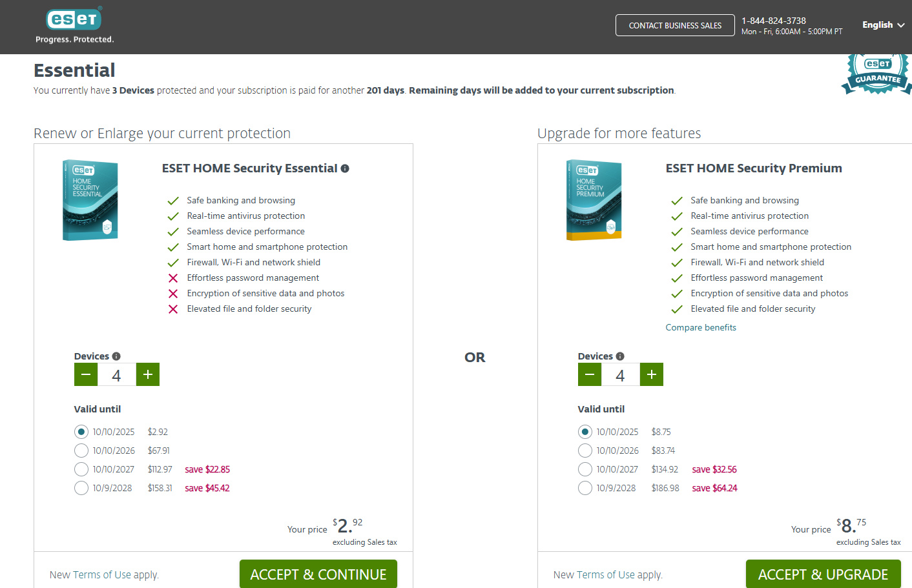Viewport: 912px width, 588px height.
Task: Click the Essential Devices info icon
Action: point(116,356)
